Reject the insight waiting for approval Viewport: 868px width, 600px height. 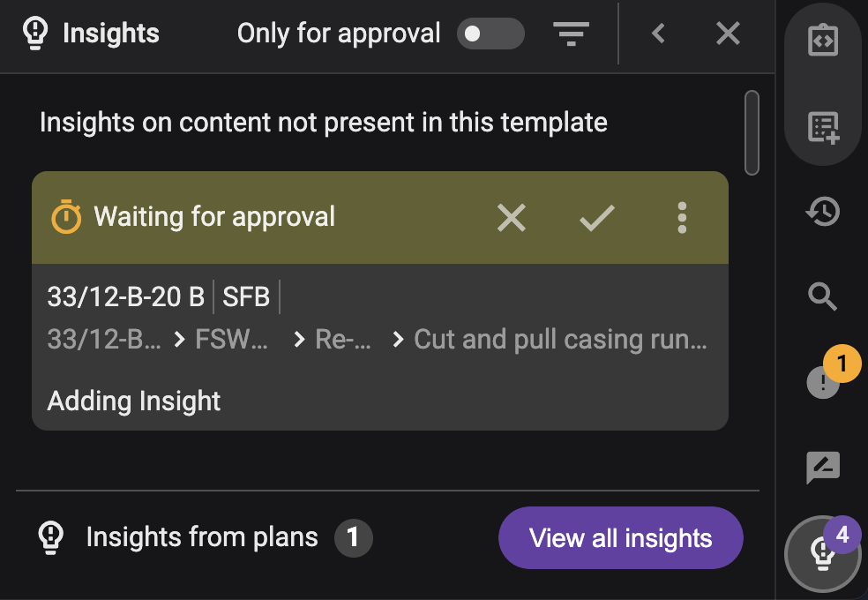(x=512, y=217)
